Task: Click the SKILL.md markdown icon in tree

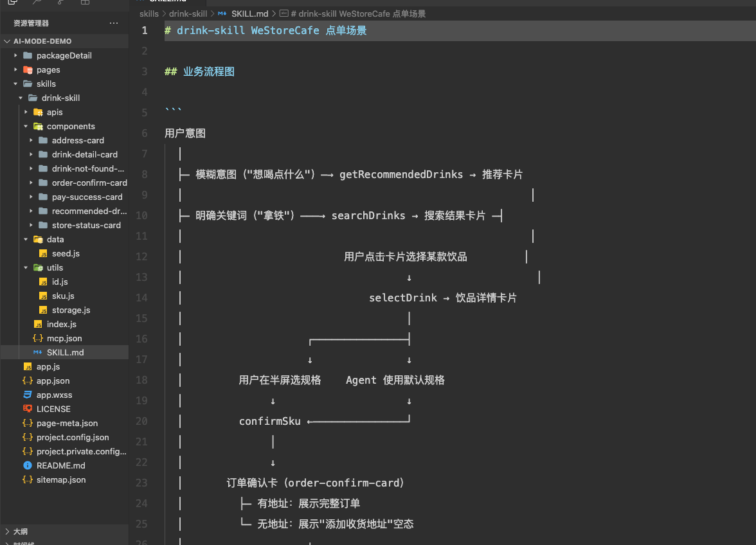Action: [37, 352]
